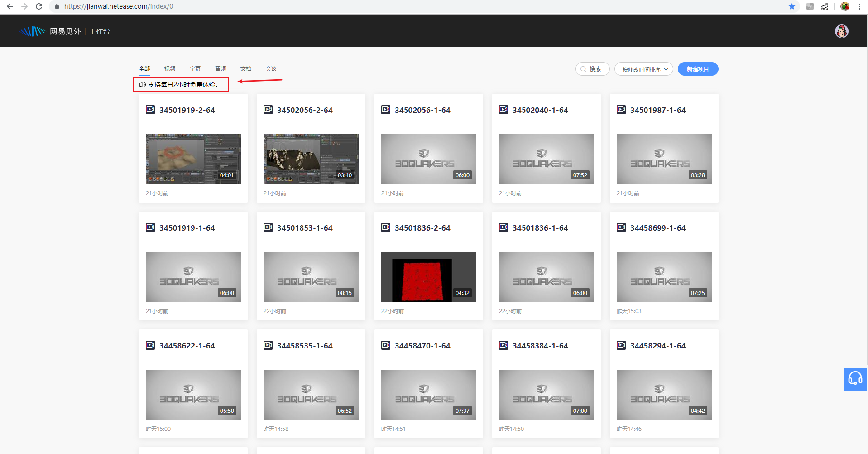Click the 搜索 search box
The height and width of the screenshot is (454, 868).
(592, 69)
